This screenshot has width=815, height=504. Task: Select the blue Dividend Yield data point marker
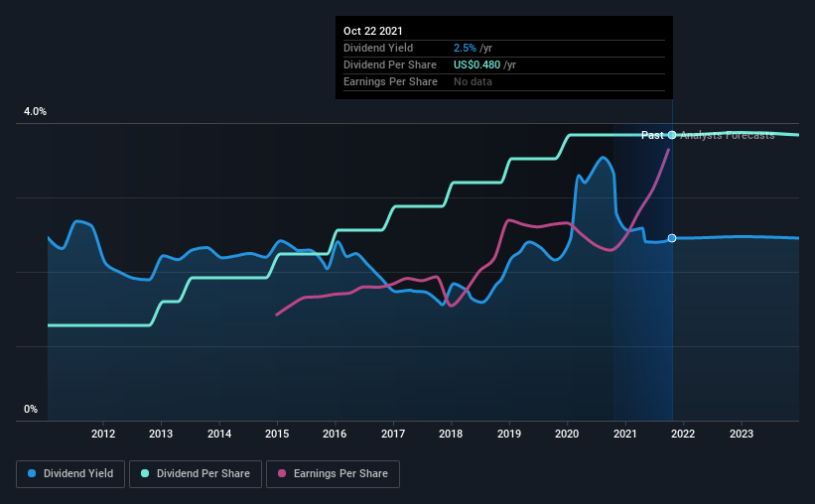tap(672, 238)
